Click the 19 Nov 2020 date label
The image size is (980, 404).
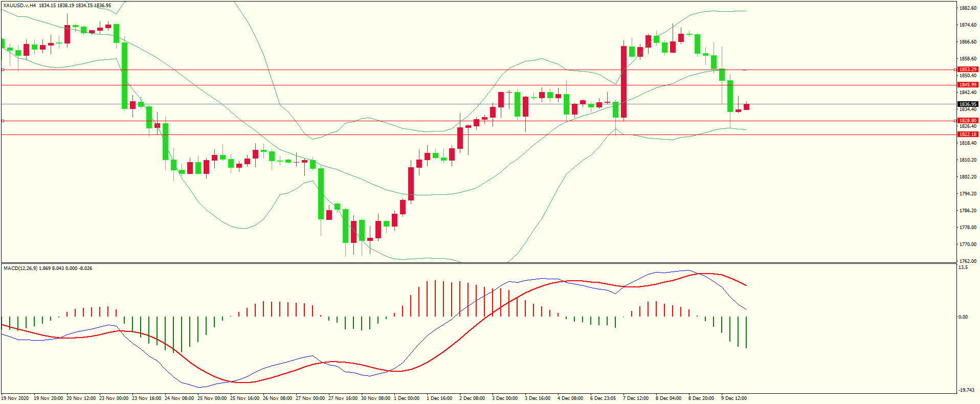pyautogui.click(x=15, y=398)
